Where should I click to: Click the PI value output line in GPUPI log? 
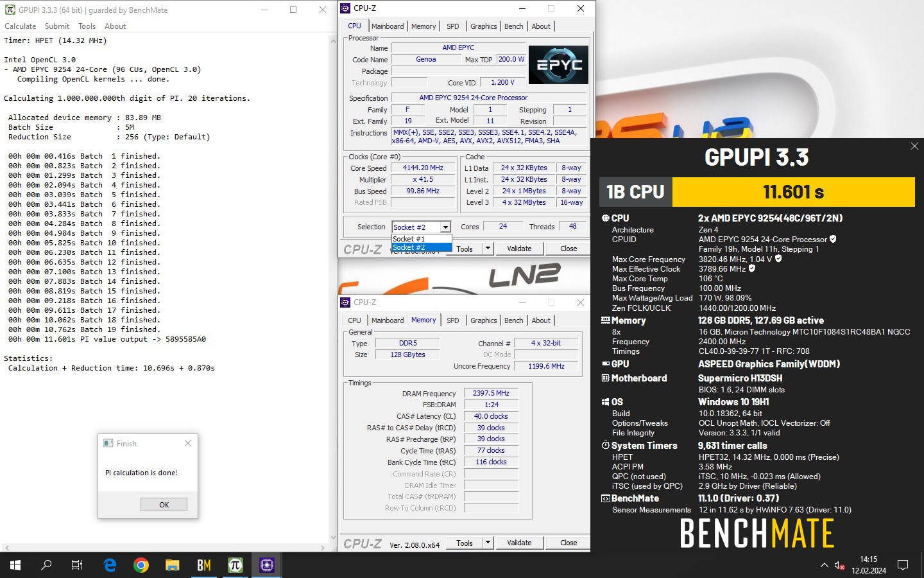(107, 339)
